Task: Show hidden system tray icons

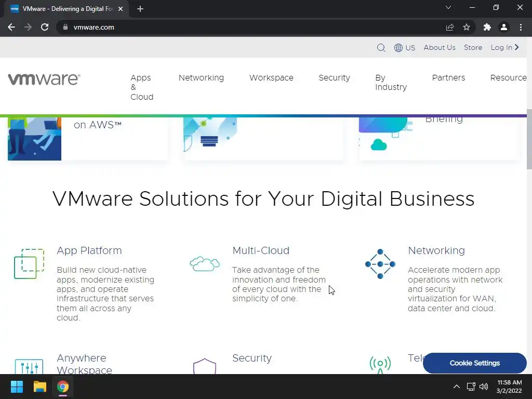Action: 457,387
